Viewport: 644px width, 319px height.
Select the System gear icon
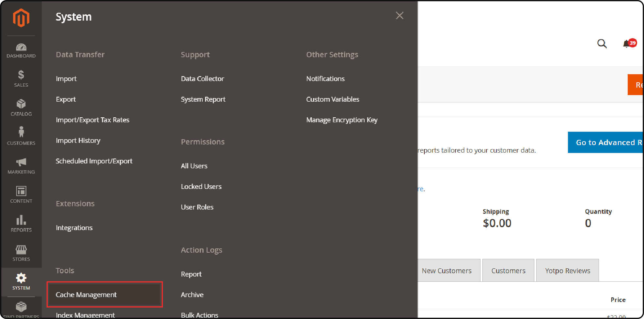click(21, 278)
